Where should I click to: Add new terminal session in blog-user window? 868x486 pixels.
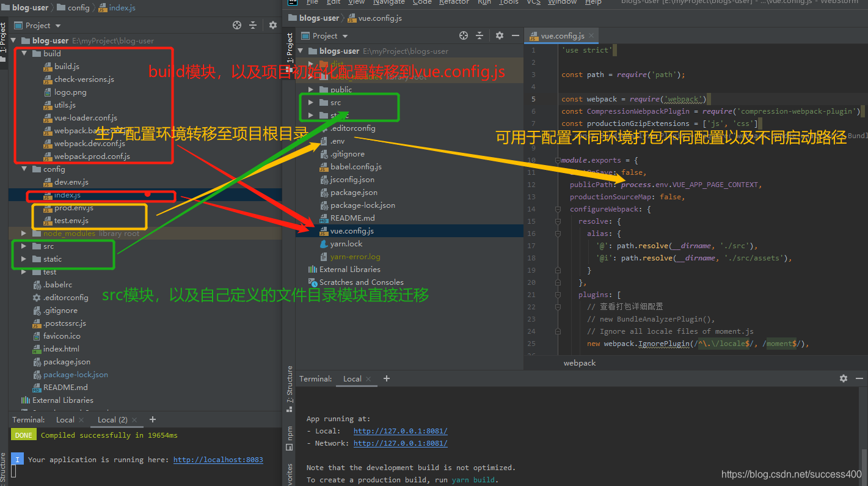click(153, 419)
